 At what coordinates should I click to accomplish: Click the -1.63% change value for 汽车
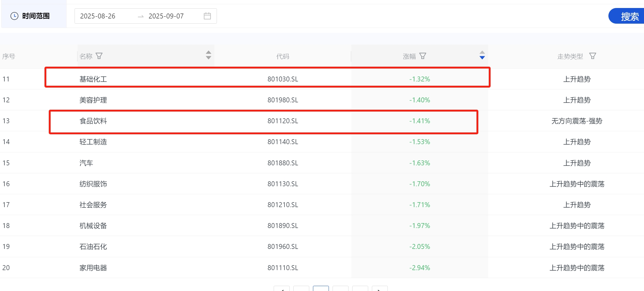click(x=419, y=163)
